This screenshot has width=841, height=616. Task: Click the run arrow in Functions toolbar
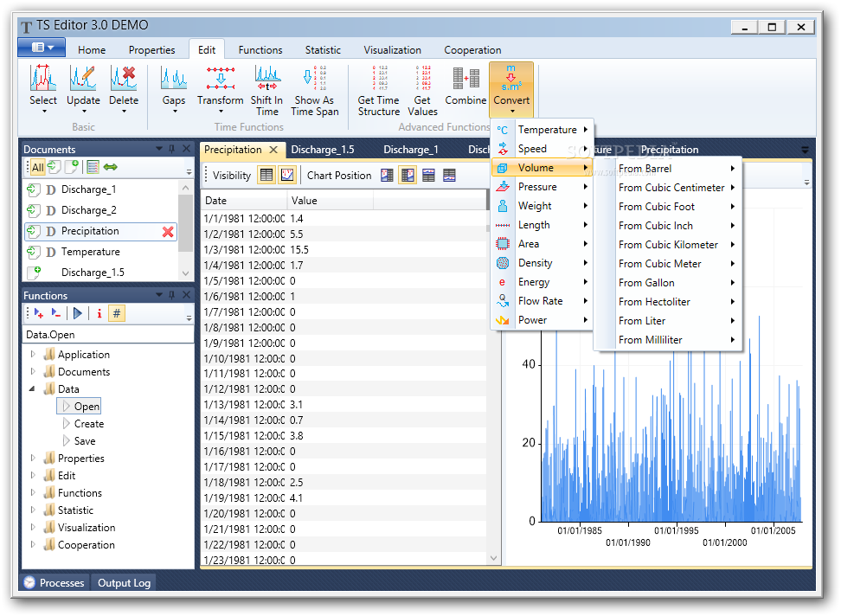(78, 313)
